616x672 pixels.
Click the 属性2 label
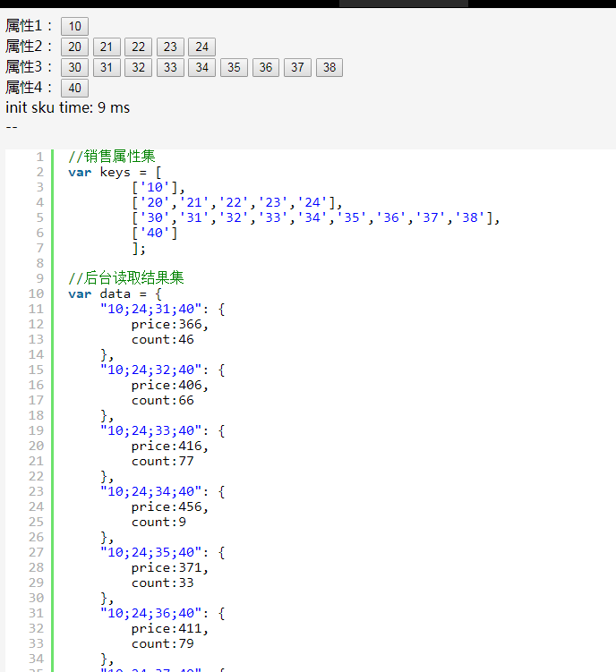point(29,47)
